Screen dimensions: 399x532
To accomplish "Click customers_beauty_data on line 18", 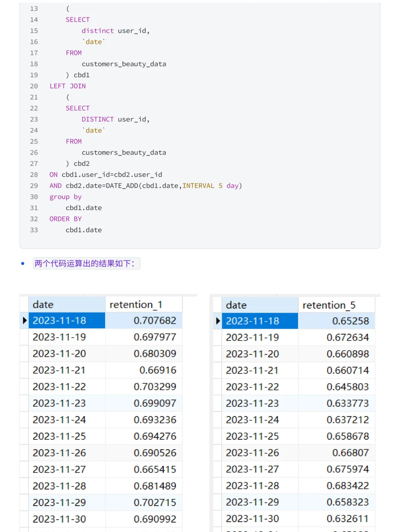I will (124, 64).
